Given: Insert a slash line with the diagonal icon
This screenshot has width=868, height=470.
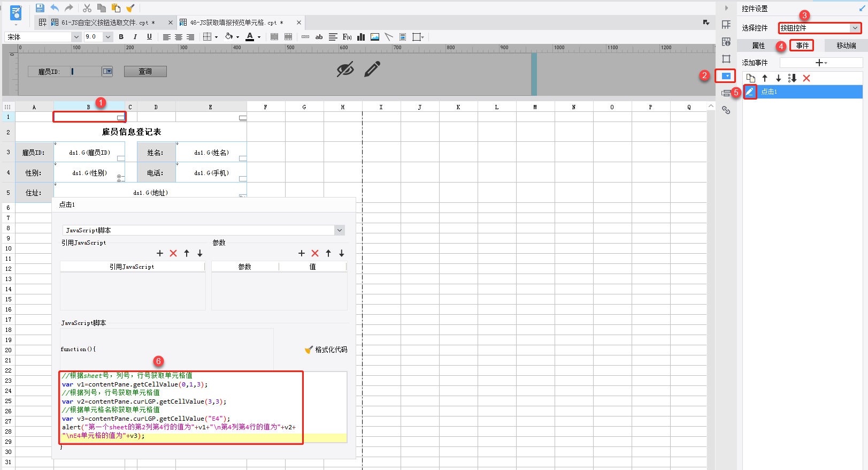Looking at the screenshot, I should tap(389, 37).
